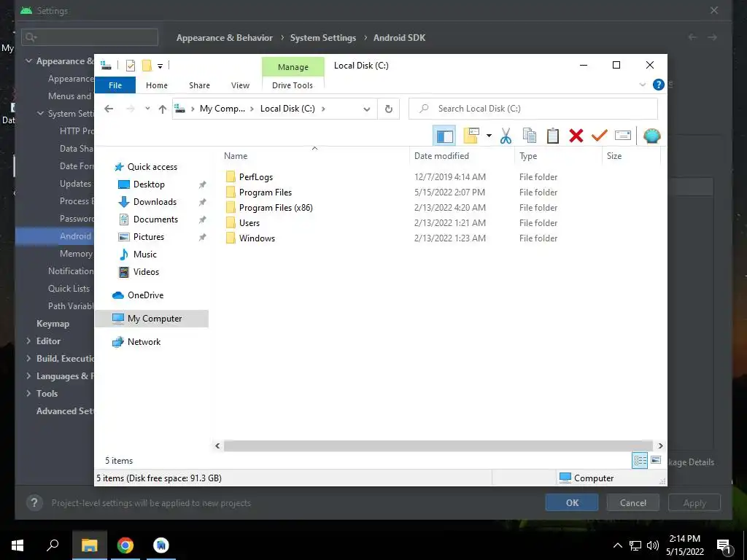Click the teal shell icon in toolbar
Screen dimensions: 747x560
pyautogui.click(x=651, y=136)
